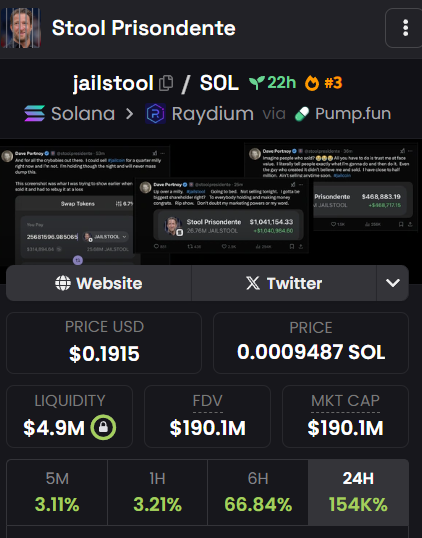The width and height of the screenshot is (422, 538).
Task: Select the 24H timeframe tab
Action: pos(358,492)
